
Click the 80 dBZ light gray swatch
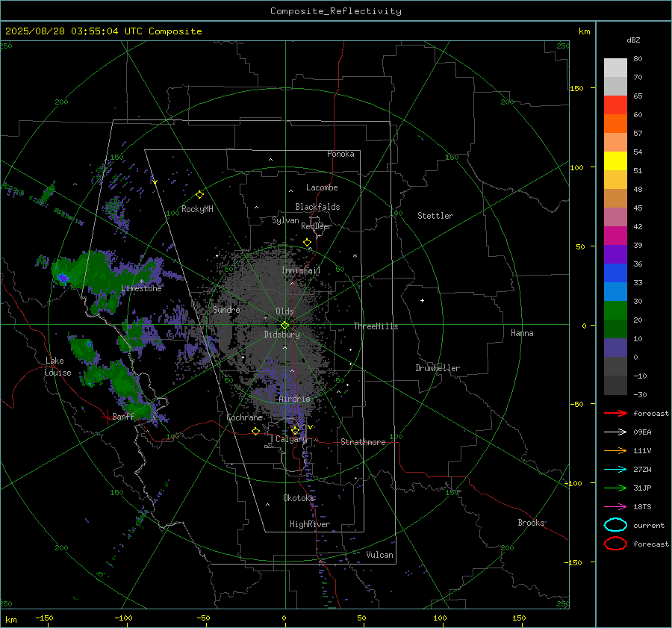(x=615, y=68)
